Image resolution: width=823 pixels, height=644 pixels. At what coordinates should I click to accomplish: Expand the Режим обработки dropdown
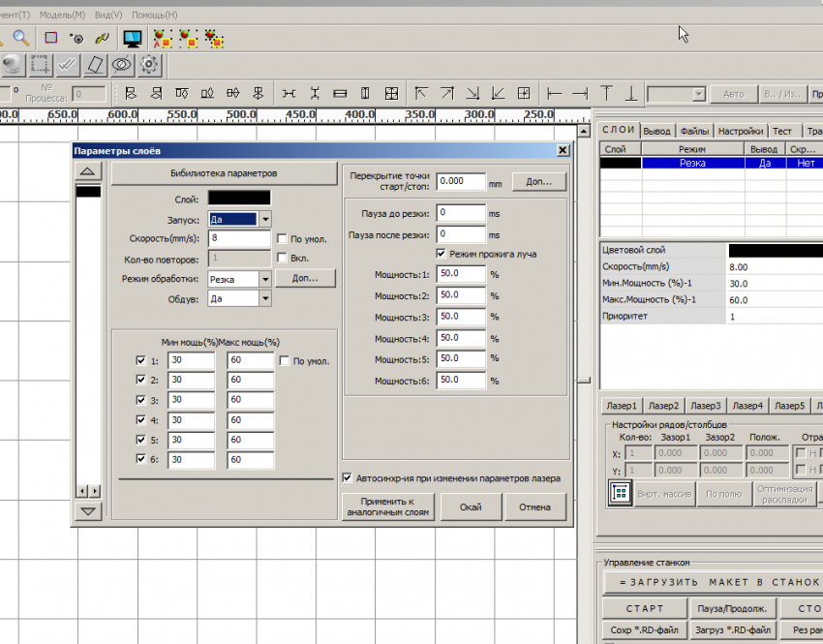click(x=265, y=279)
